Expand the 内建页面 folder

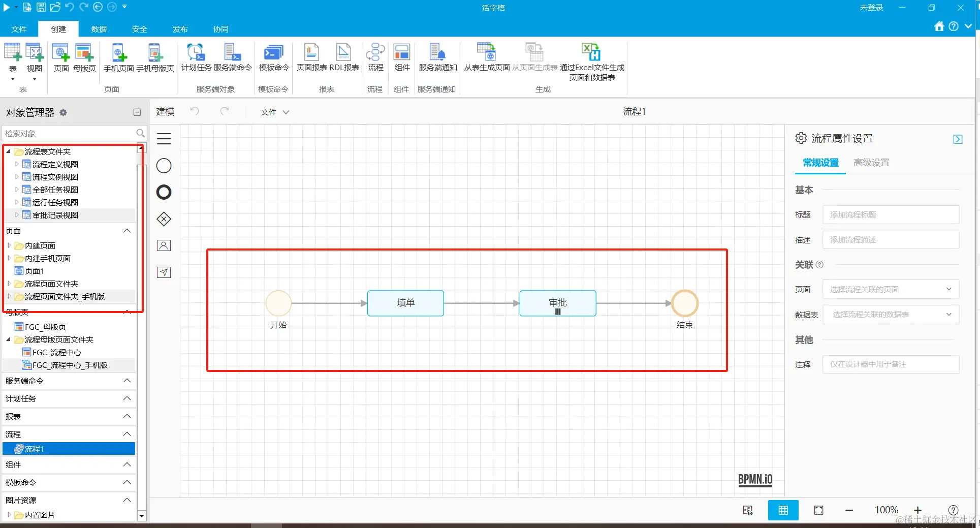tap(9, 245)
